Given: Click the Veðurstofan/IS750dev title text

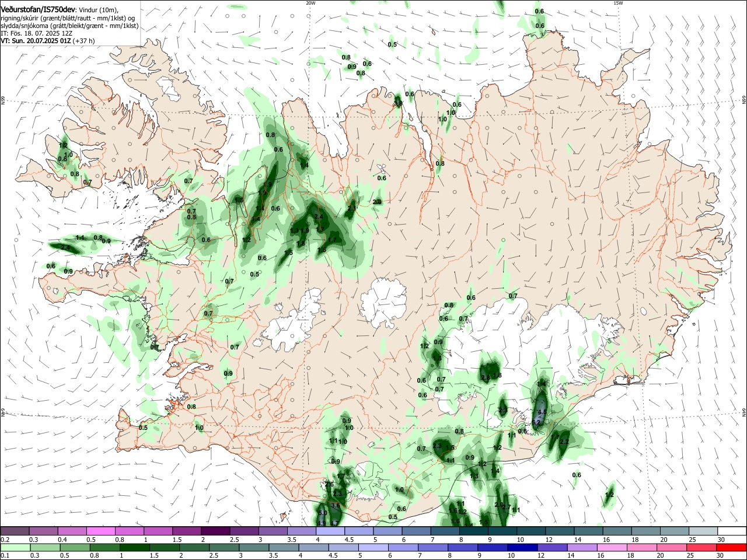Looking at the screenshot, I should (x=38, y=9).
